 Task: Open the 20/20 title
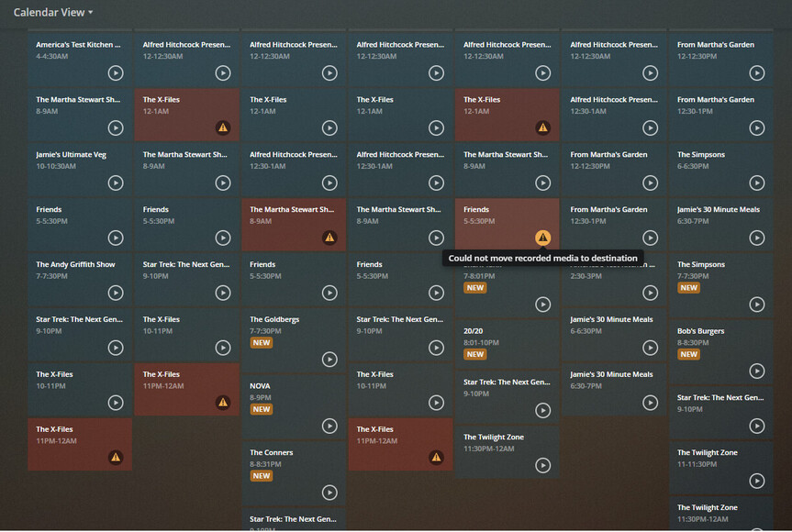point(474,331)
